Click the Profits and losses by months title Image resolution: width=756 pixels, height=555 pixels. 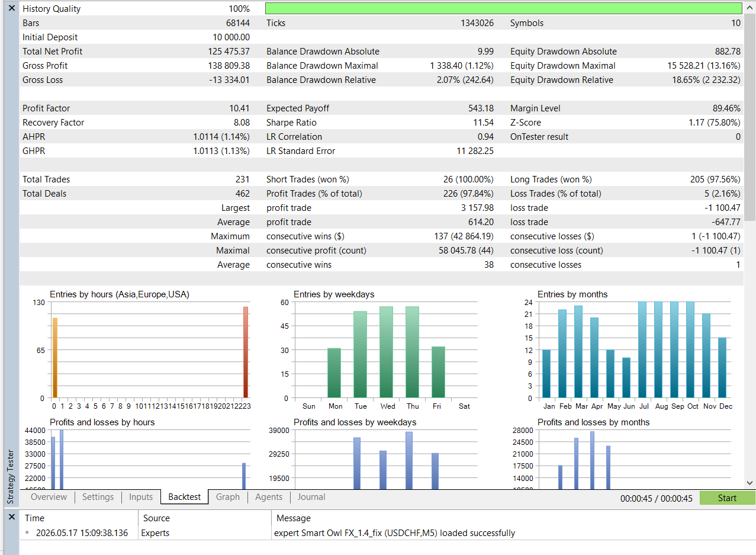click(x=594, y=422)
